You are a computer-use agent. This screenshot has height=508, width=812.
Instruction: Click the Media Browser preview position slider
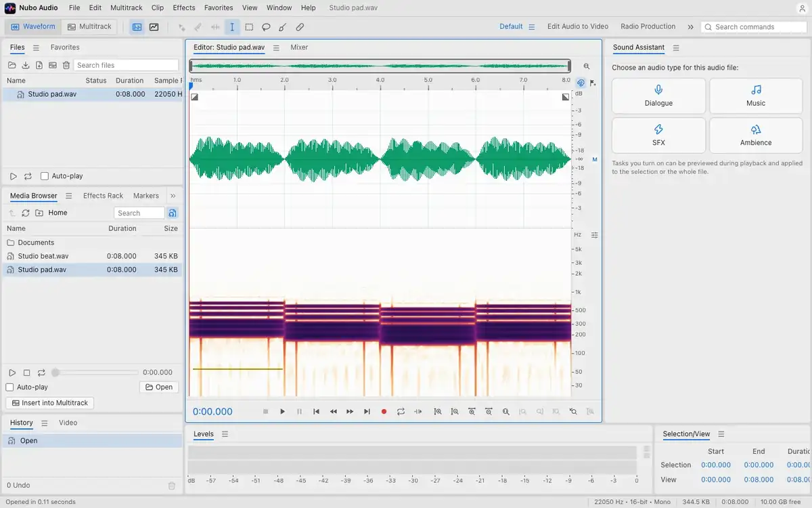click(95, 373)
